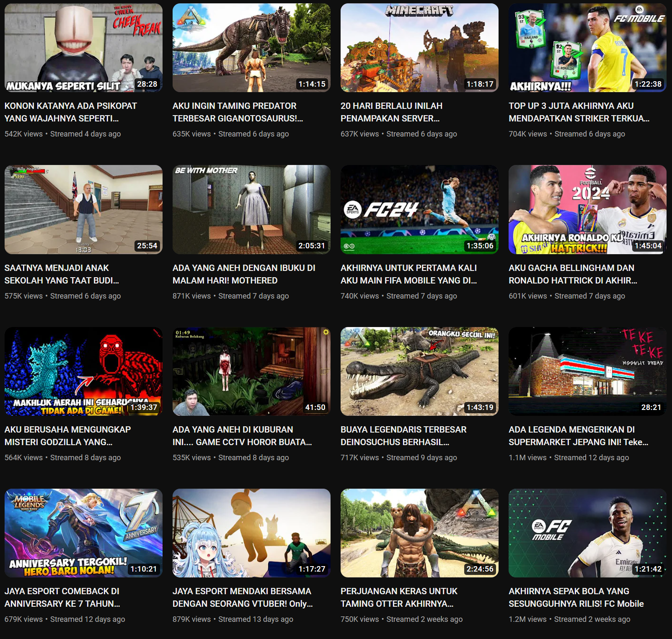Open the VTuber climbing game thumbnail (1:17:27)
Image resolution: width=672 pixels, height=639 pixels.
tap(251, 533)
